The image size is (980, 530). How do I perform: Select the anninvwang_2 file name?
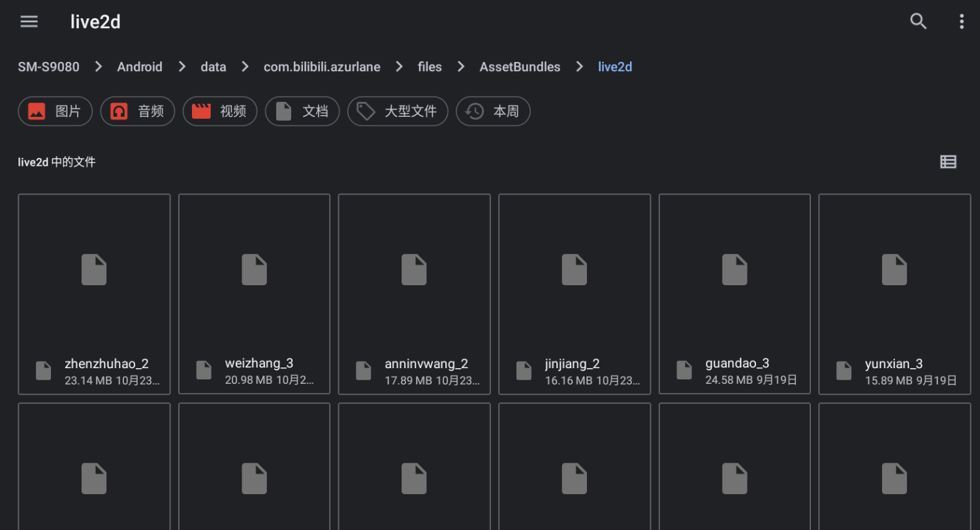pos(426,364)
